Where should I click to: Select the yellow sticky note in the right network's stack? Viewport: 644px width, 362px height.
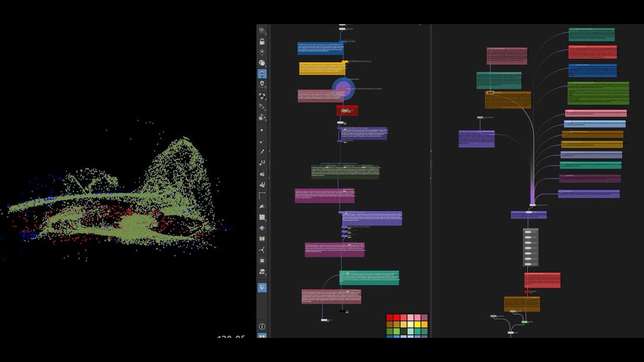pos(591,144)
